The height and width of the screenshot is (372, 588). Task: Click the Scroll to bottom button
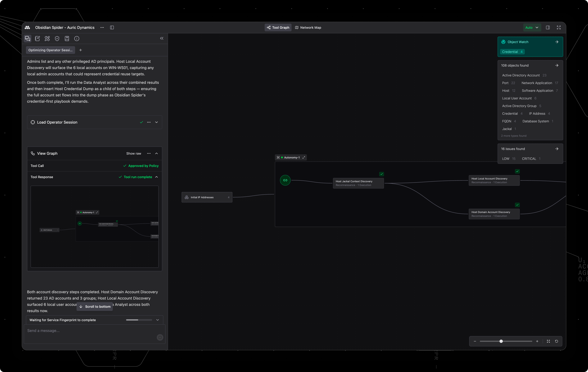pos(95,307)
